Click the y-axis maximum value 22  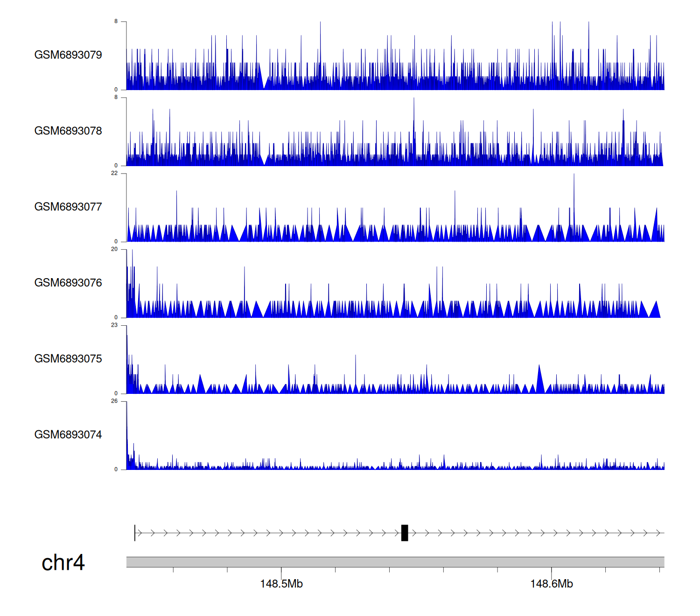pos(114,173)
